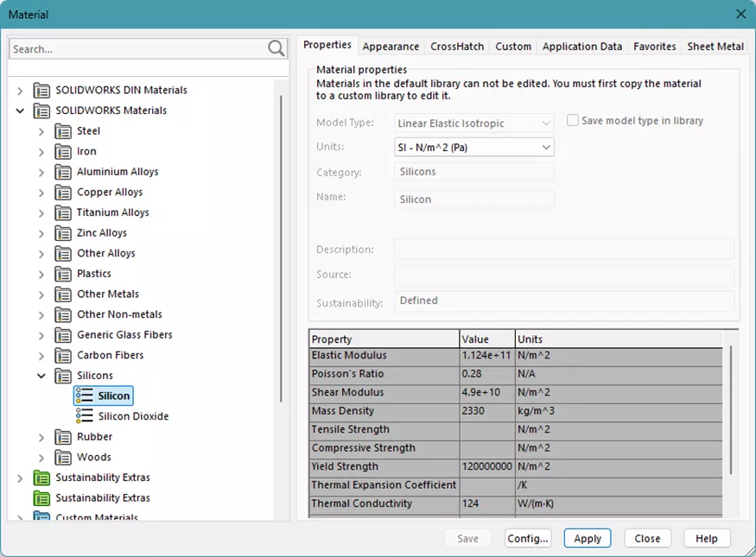Image resolution: width=756 pixels, height=557 pixels.
Task: Click the green Sustainability Extras library icon
Action: (40, 476)
